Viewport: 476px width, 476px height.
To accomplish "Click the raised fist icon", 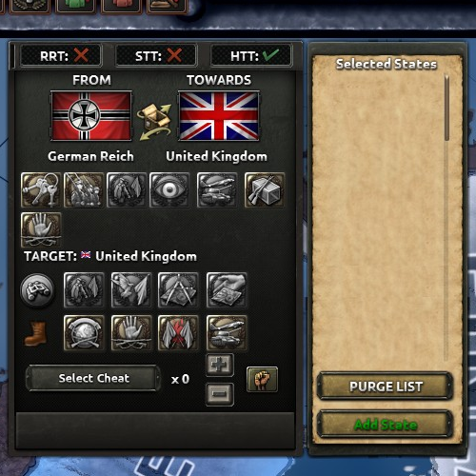I will pos(262,379).
